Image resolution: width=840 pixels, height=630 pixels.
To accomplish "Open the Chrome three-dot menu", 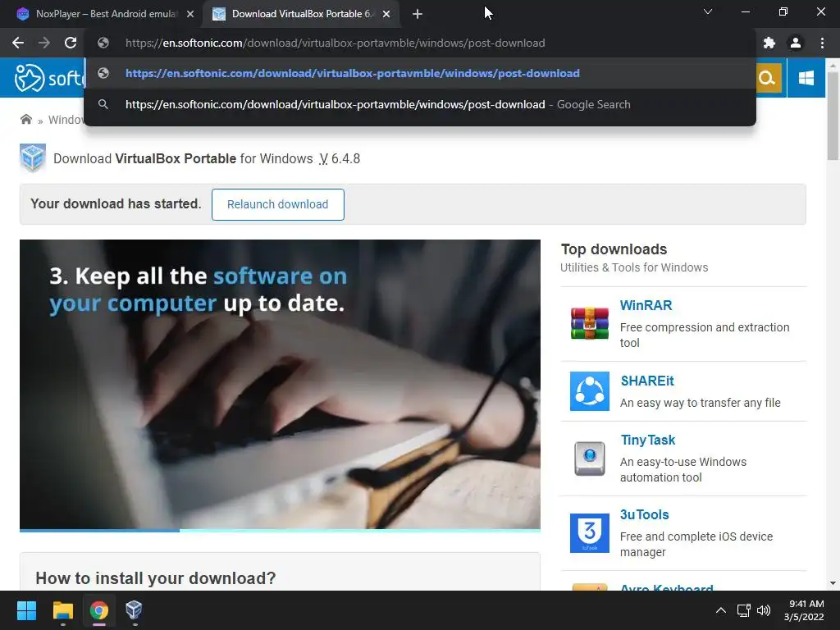I will pos(822,43).
